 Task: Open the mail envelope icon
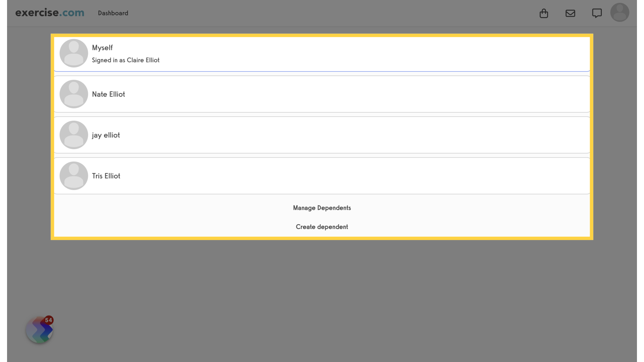pos(570,13)
